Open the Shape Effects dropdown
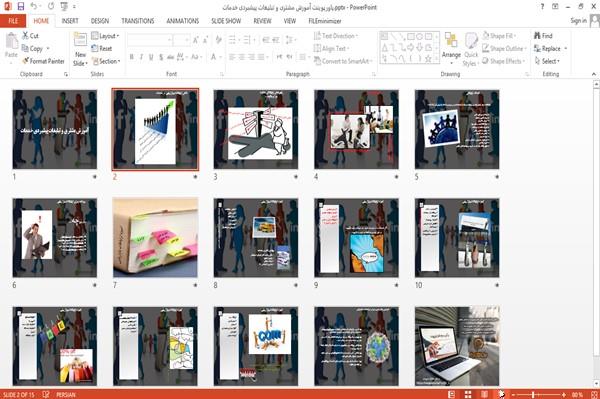600x399 pixels. click(x=504, y=61)
